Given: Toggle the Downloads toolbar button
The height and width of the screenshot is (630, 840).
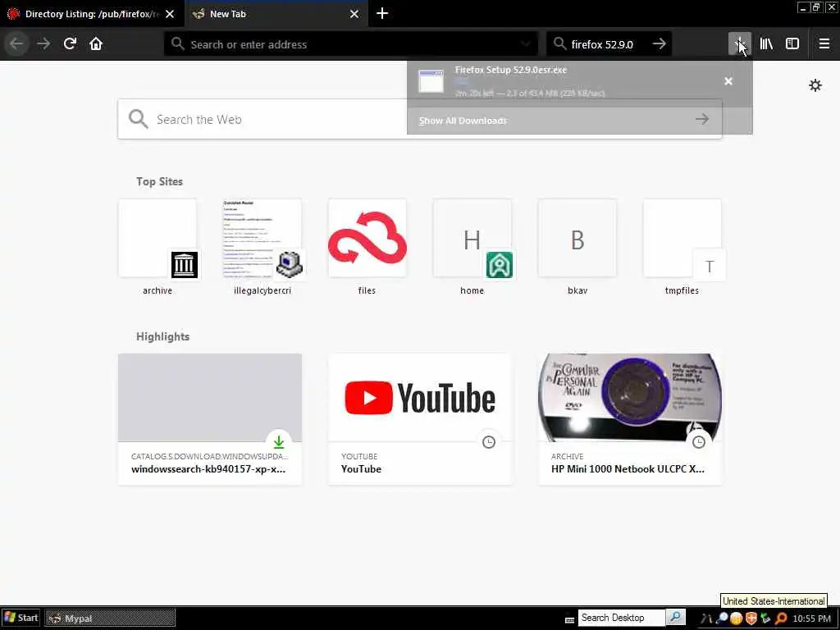Looking at the screenshot, I should (x=739, y=44).
